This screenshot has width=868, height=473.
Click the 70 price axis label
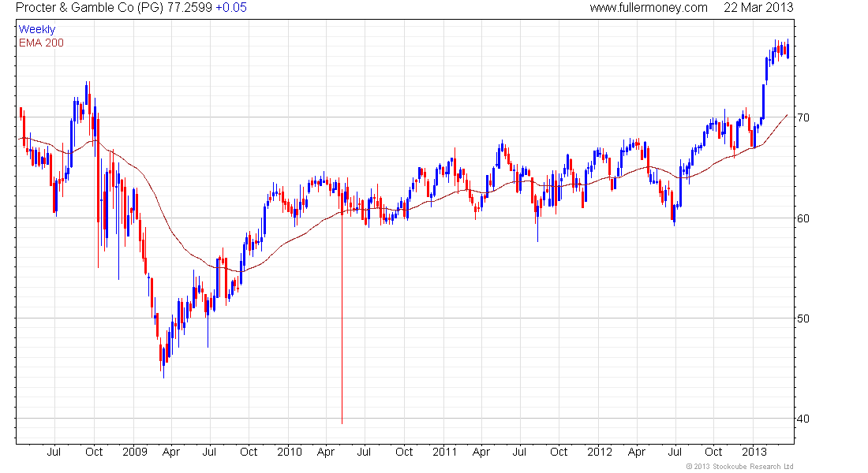click(x=803, y=117)
